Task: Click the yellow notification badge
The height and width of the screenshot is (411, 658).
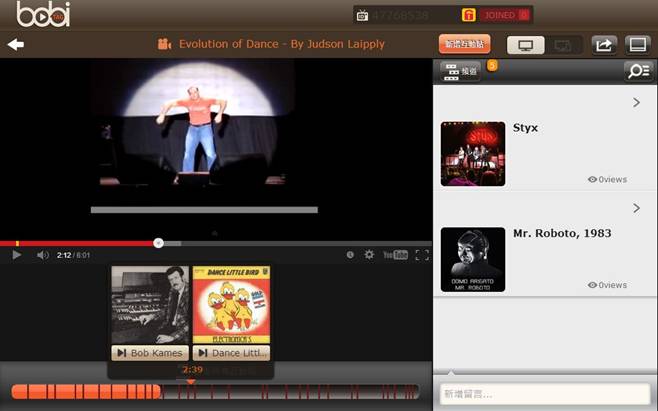Action: [492, 65]
